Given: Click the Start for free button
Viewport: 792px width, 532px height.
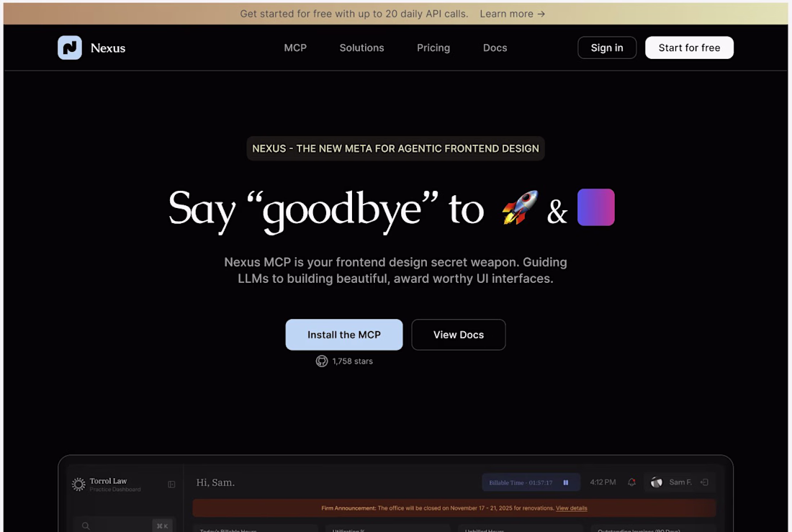Looking at the screenshot, I should coord(689,48).
